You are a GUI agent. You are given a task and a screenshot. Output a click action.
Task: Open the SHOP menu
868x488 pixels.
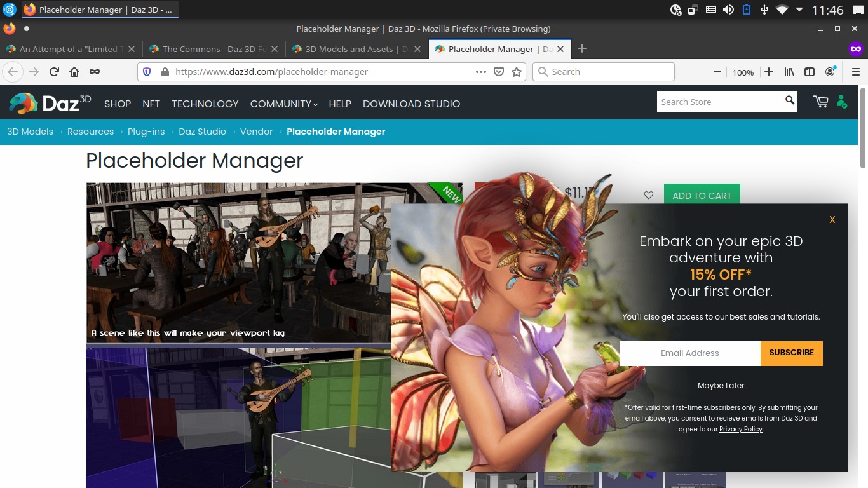click(x=118, y=104)
